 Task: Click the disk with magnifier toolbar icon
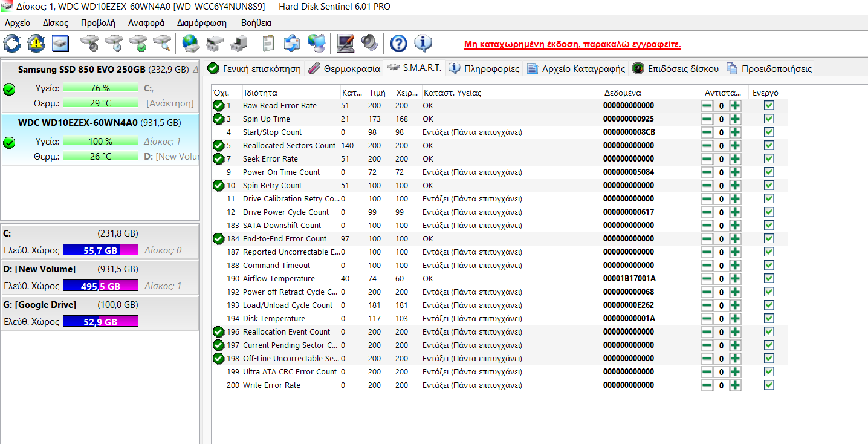pos(162,44)
